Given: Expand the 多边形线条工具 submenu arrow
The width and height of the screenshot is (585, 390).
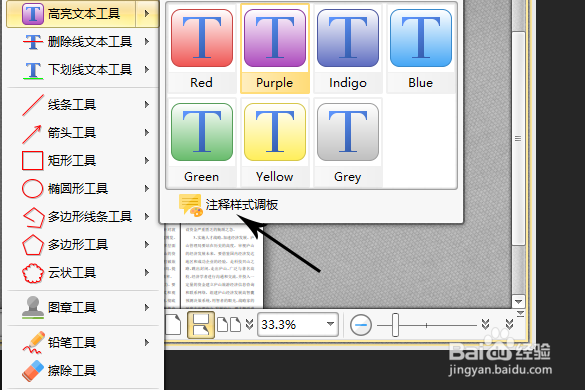Looking at the screenshot, I should (147, 216).
